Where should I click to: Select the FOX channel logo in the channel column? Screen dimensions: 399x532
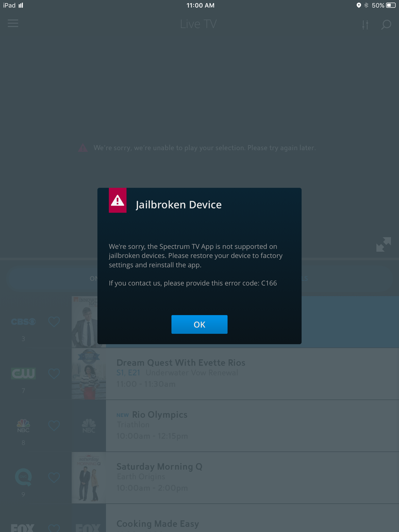(23, 528)
